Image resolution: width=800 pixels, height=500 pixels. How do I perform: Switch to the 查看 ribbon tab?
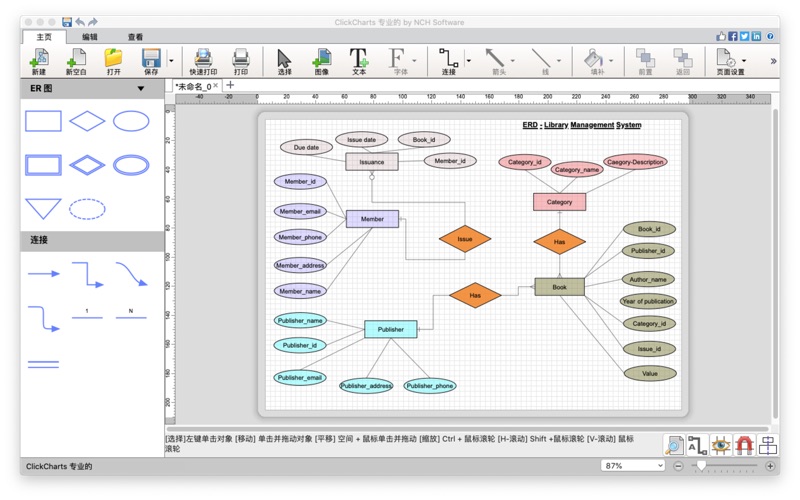point(135,37)
